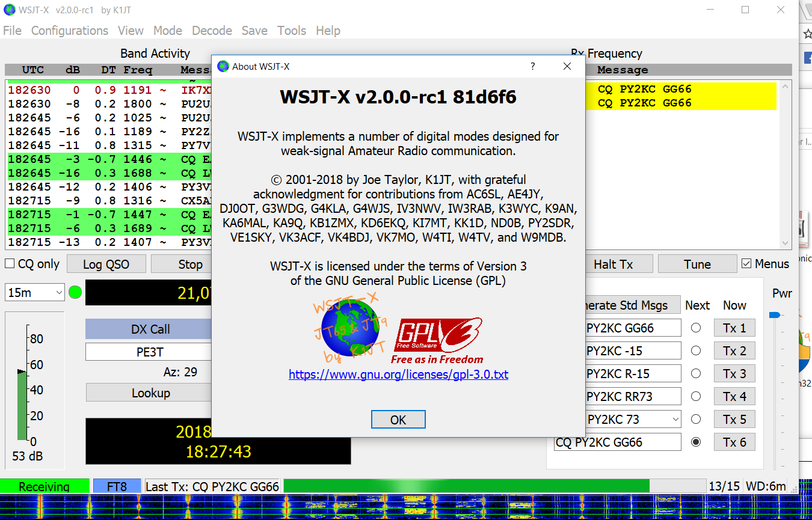This screenshot has height=520, width=812.
Task: Click the PY2KC R-15 message field
Action: (633, 374)
